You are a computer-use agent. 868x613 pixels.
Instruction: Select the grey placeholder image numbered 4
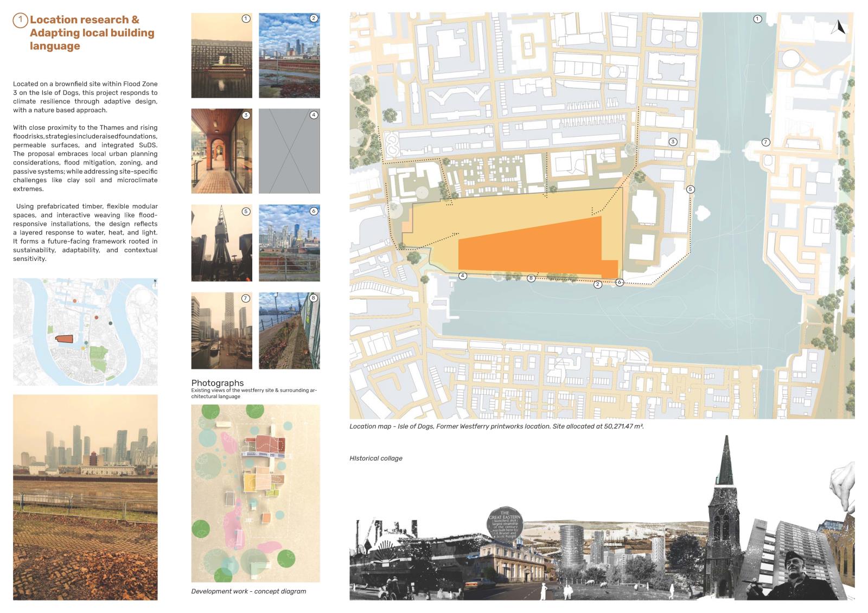[x=289, y=151]
